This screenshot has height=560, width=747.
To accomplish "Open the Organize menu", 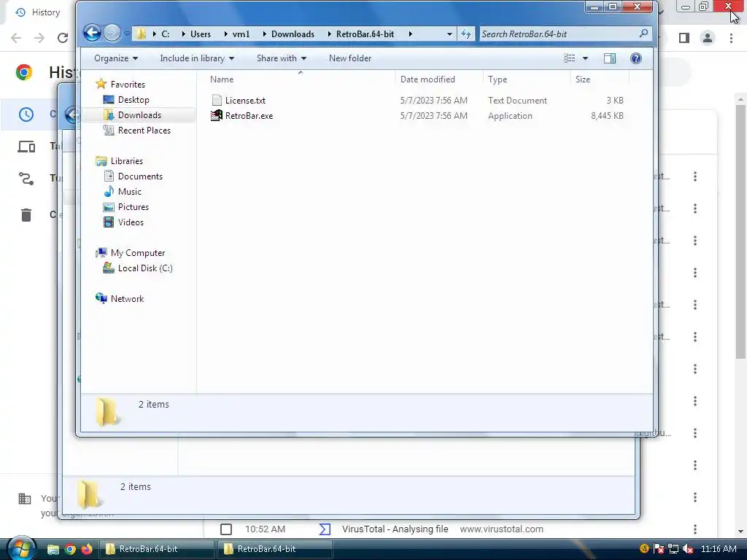I will click(116, 58).
